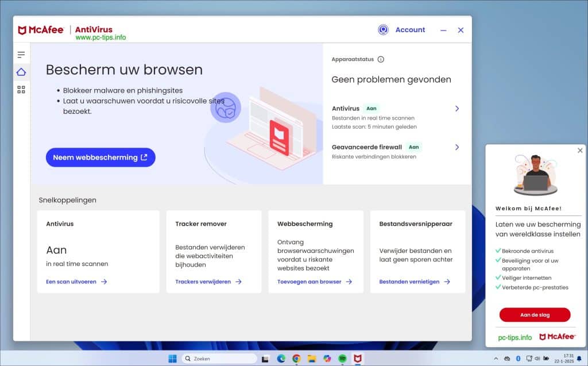
Task: Open Windows Start menu
Action: (172, 359)
